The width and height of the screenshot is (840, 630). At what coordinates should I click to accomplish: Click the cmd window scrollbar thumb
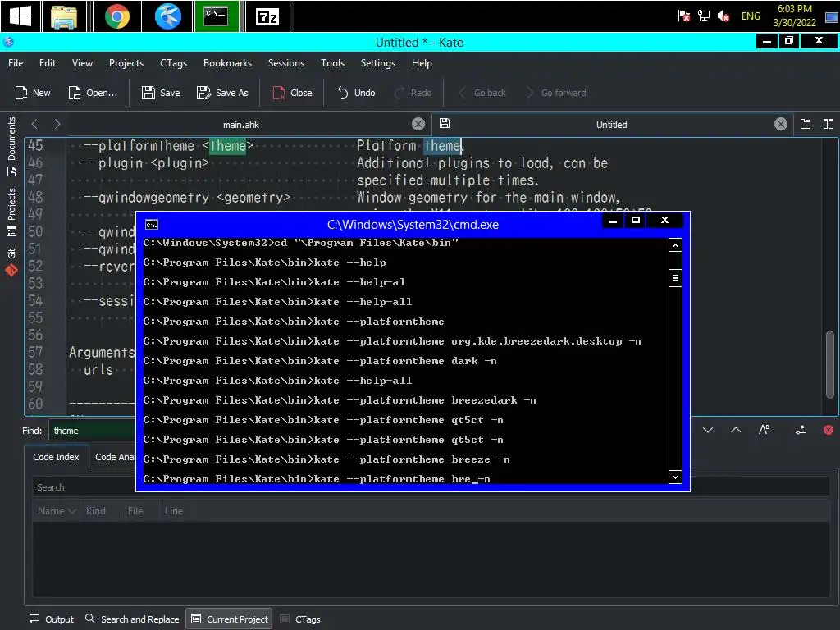tap(676, 278)
